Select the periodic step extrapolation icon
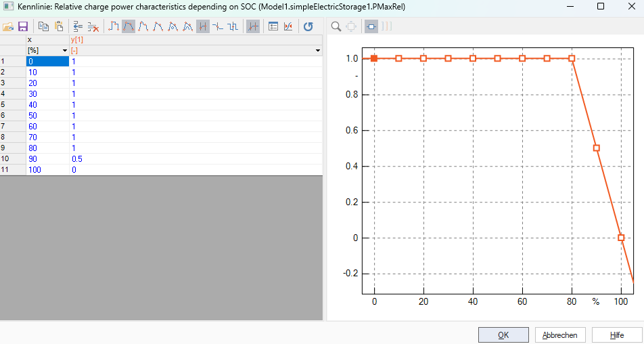The width and height of the screenshot is (644, 344). tap(233, 26)
